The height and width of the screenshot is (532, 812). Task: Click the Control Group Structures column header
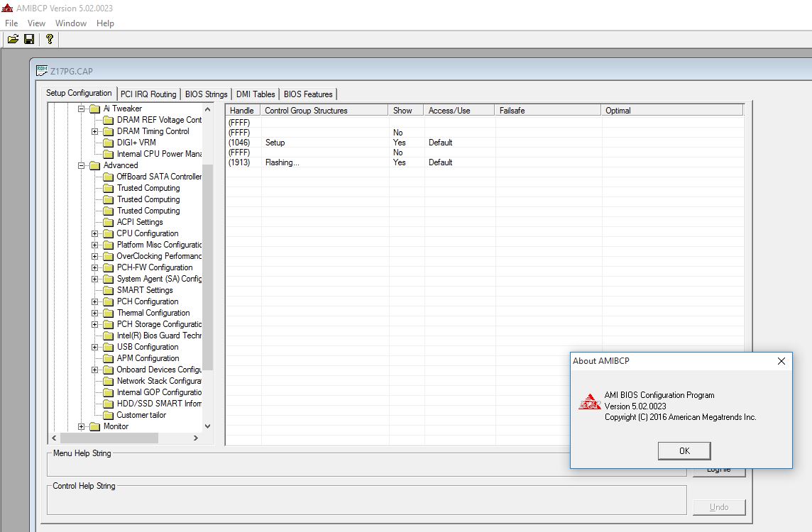324,110
